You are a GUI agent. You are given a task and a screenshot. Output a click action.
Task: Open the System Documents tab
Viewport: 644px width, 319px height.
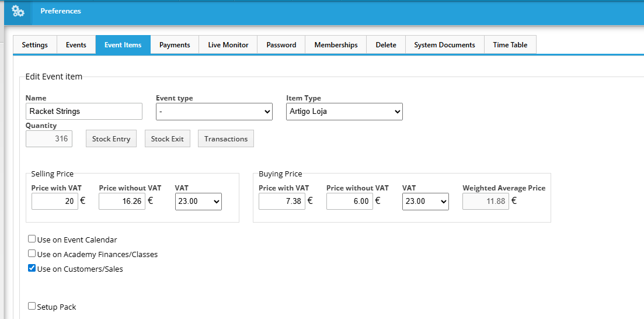[444, 45]
